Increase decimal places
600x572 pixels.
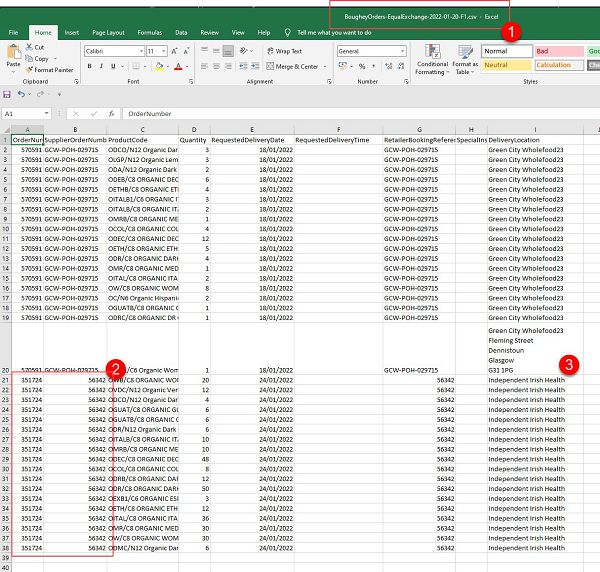pos(388,66)
